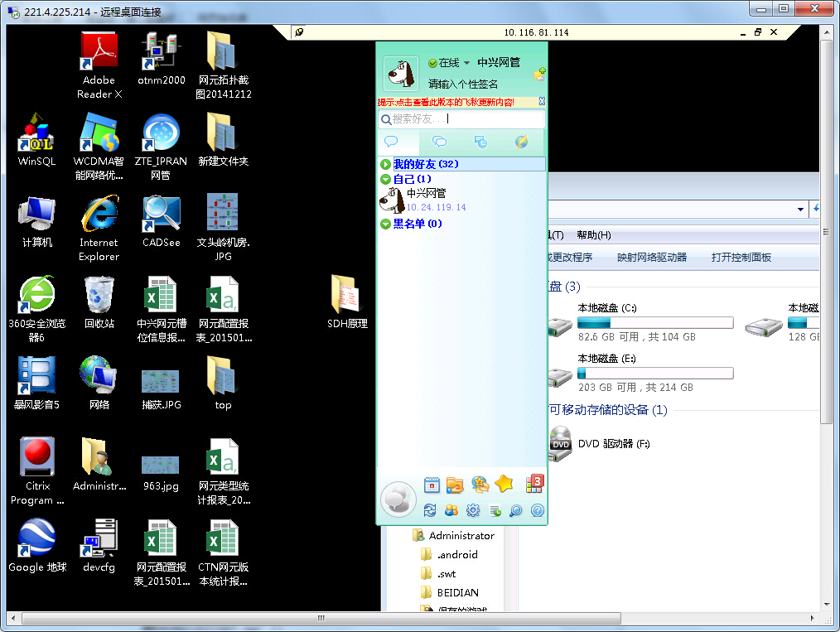Open the message history document-clock icon
This screenshot has height=632, width=840.
[x=495, y=510]
